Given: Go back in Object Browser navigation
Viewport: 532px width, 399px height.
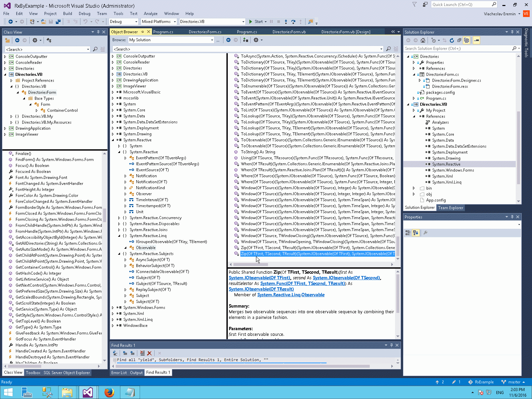Looking at the screenshot, I should coord(228,40).
